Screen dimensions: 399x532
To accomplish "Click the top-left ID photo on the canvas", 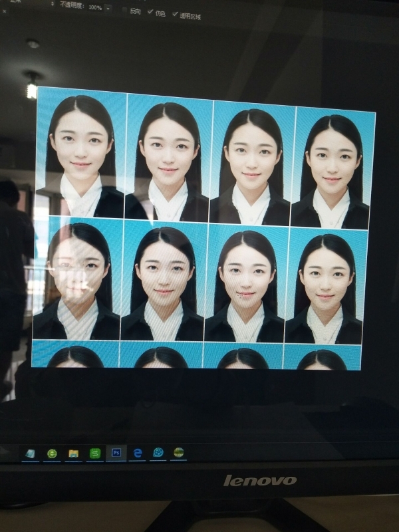I will pos(80,153).
